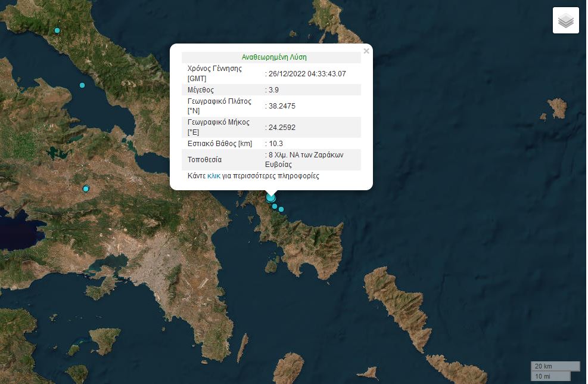Image resolution: width=588 pixels, height=384 pixels.
Task: Click the northwesternmost earthquake marker at top left
Action: coord(57,30)
